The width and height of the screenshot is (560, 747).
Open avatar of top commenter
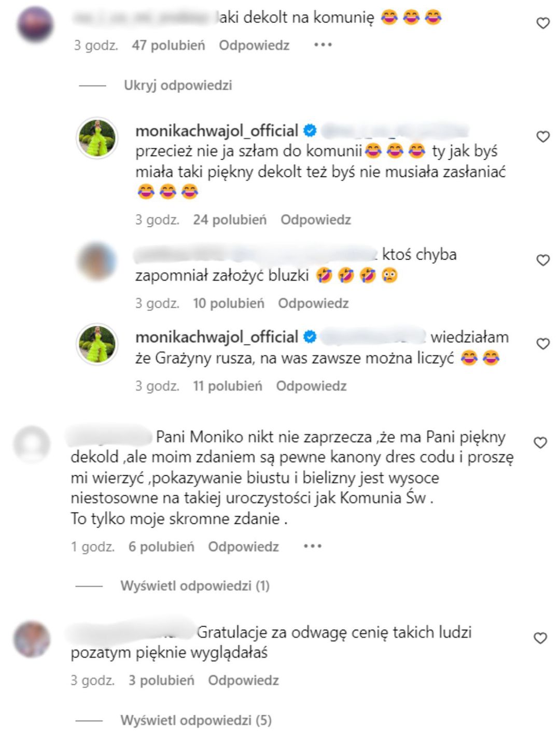click(35, 24)
